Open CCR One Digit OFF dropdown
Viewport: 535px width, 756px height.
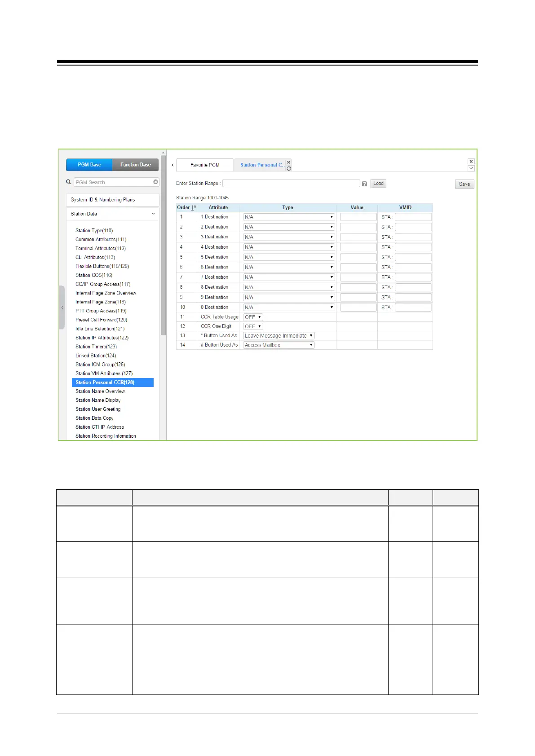[x=253, y=326]
